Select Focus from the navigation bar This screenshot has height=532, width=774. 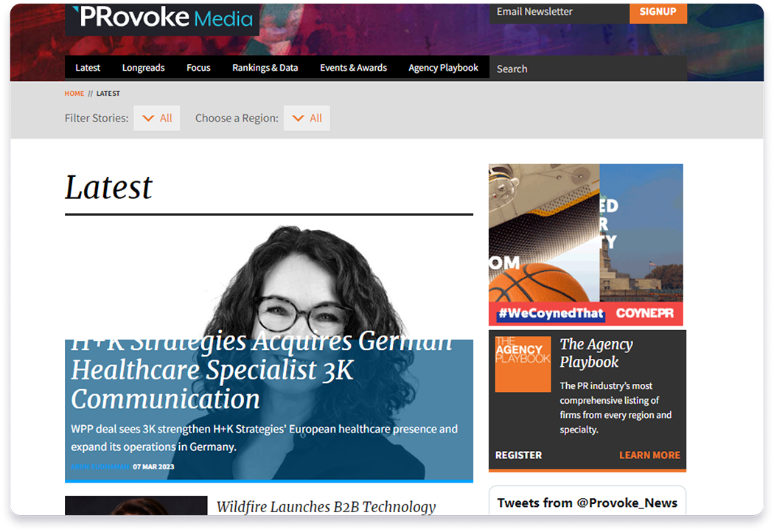[x=198, y=67]
